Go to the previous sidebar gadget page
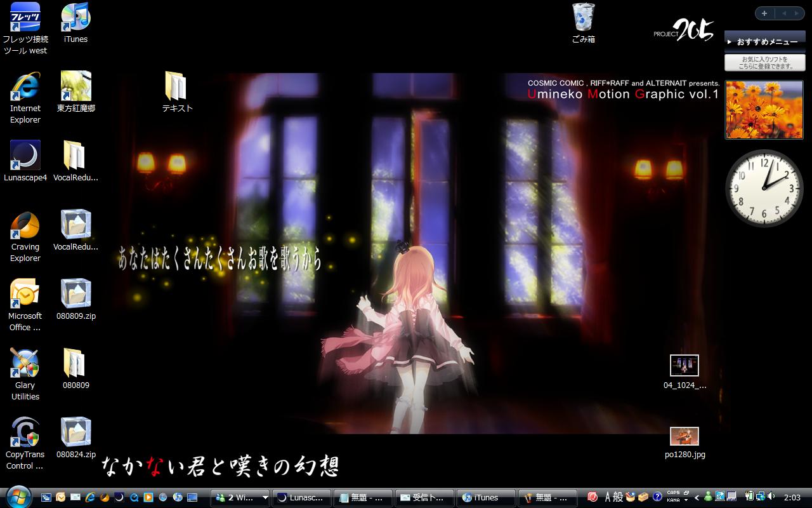This screenshot has height=508, width=812. click(x=783, y=13)
